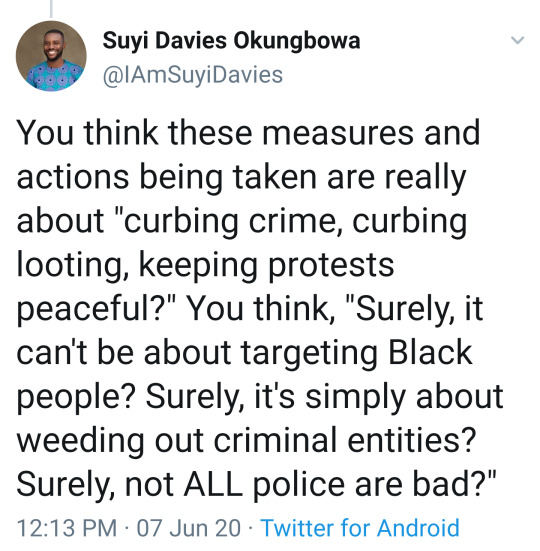Select the capitalized word 'ALL' in the tweet
Viewport: 540px width, 551px height.
(213, 484)
